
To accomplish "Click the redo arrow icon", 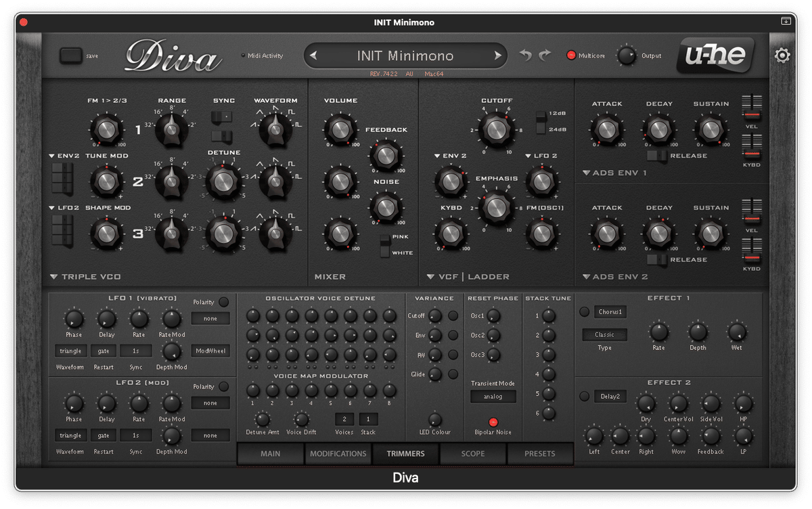I will tap(545, 56).
